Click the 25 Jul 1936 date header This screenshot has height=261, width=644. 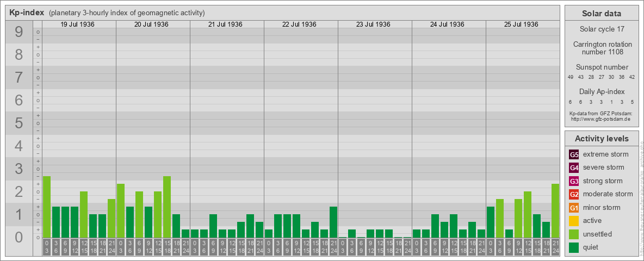(x=521, y=24)
